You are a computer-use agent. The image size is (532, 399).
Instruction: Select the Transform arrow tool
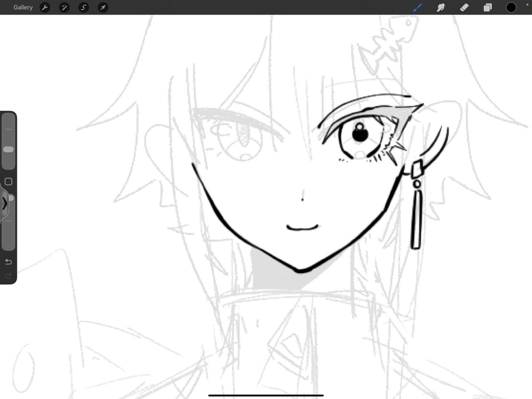pos(103,8)
